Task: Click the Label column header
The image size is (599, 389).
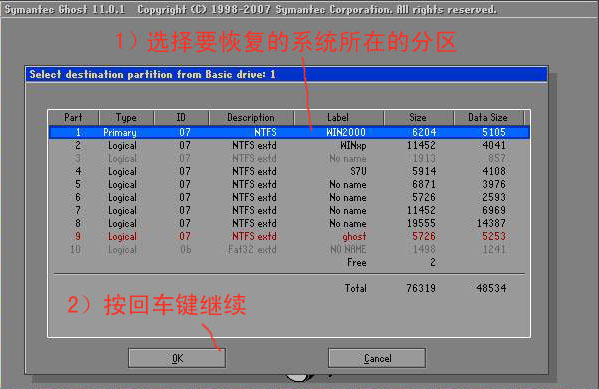Action: [x=338, y=118]
